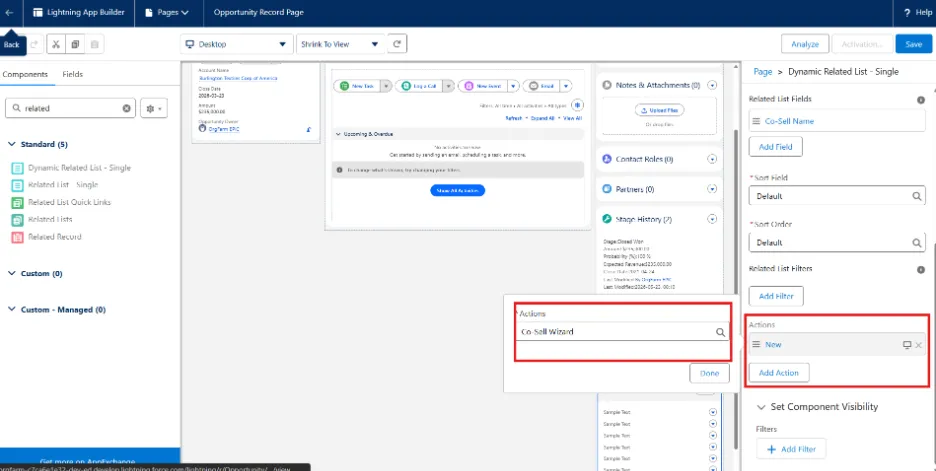Image resolution: width=936 pixels, height=471 pixels.
Task: Clear the component search text
Action: 127,109
